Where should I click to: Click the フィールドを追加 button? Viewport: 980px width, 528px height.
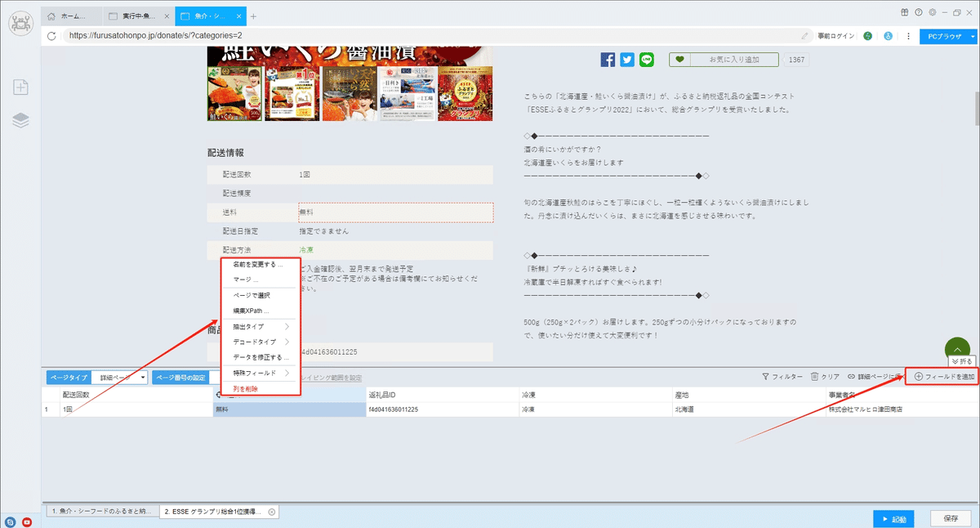pos(944,377)
